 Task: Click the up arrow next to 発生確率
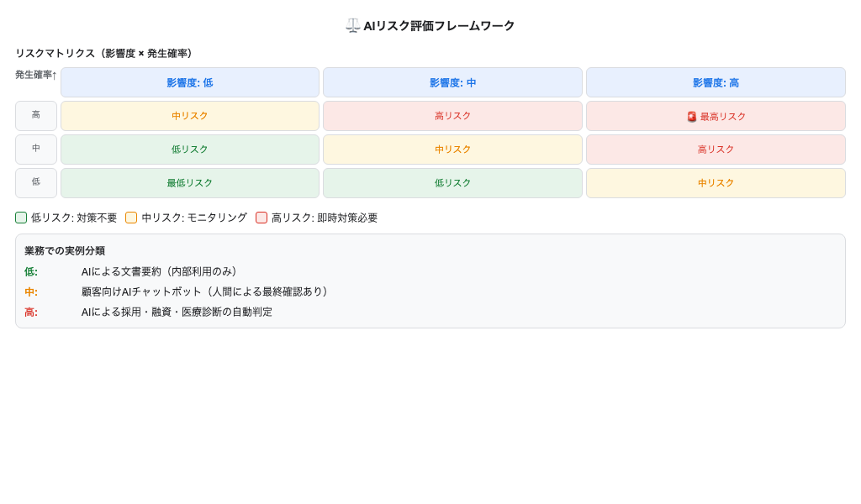[53, 74]
